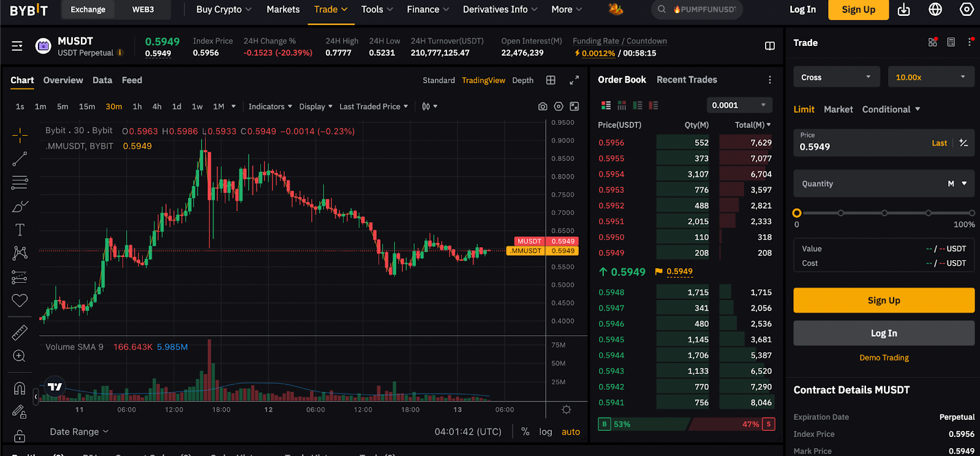Open the chart scale settings gear

pos(567,409)
